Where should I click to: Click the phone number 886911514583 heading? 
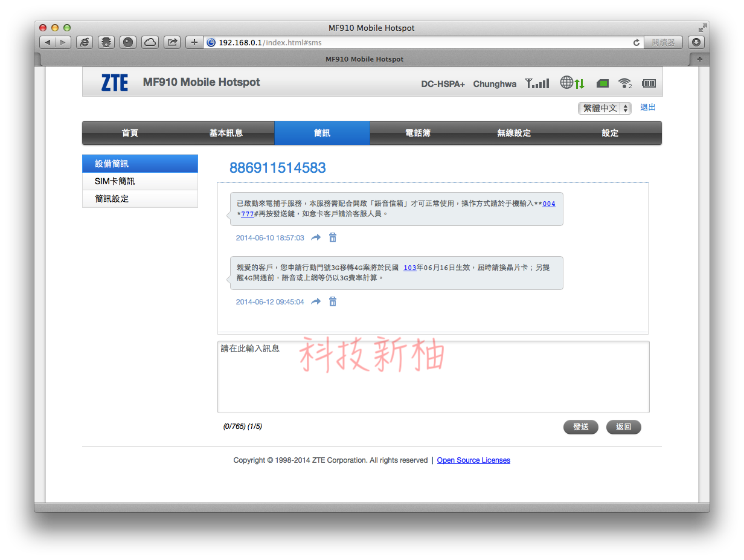point(278,168)
